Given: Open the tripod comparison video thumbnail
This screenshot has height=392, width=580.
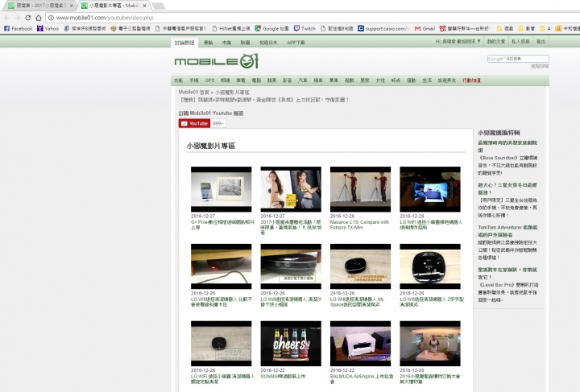Looking at the screenshot, I should tap(360, 189).
